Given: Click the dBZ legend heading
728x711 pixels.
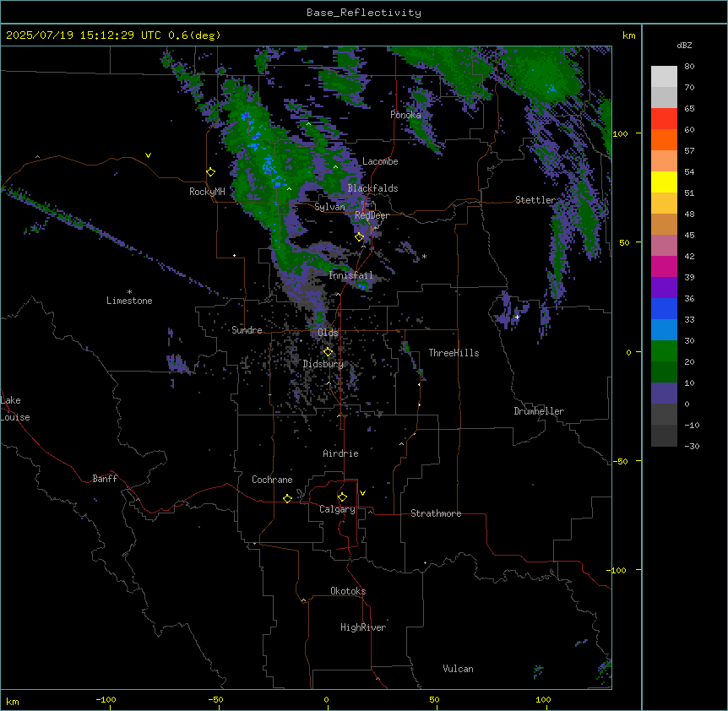Looking at the screenshot, I should [684, 45].
